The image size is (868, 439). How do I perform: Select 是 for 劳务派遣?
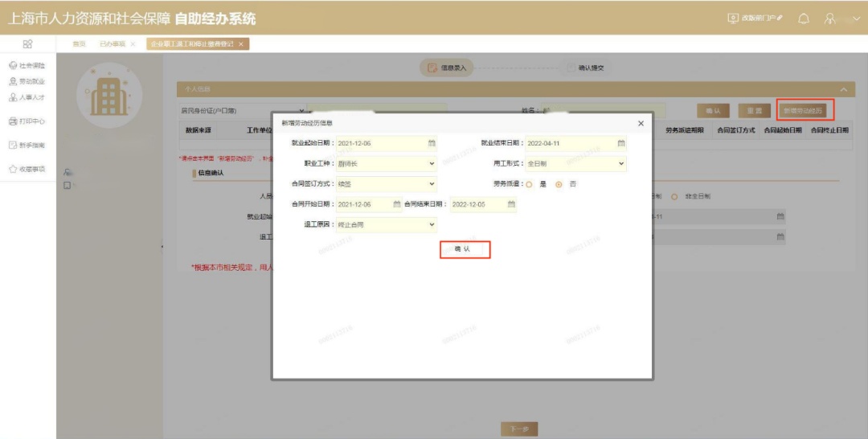[529, 184]
